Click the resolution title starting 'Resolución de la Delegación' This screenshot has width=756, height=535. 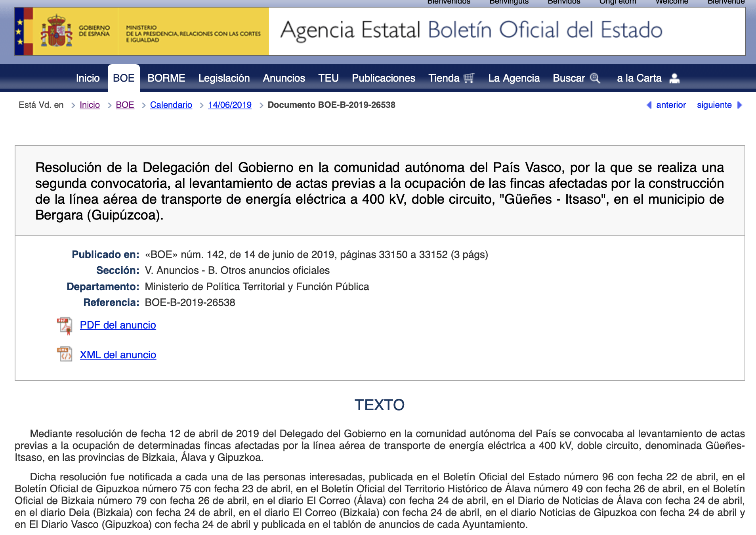click(x=379, y=191)
